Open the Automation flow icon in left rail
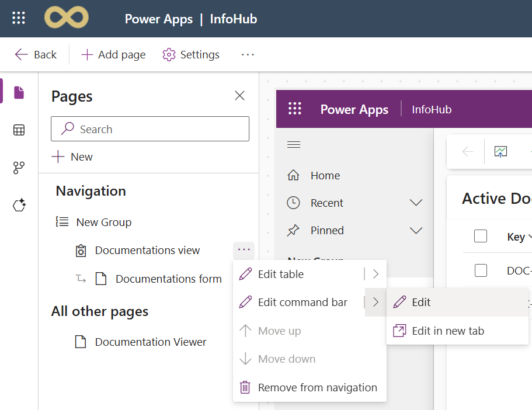 pos(19,168)
